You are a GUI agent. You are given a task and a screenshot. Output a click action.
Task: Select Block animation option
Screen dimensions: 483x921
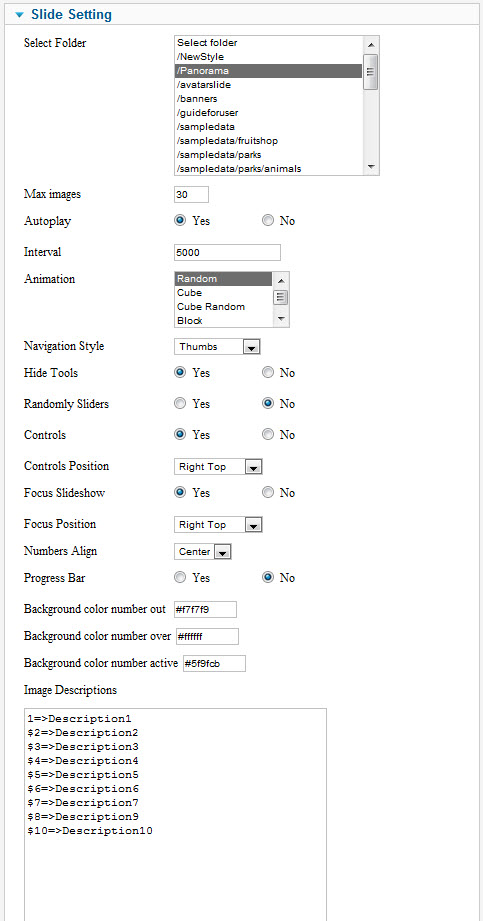click(x=223, y=321)
